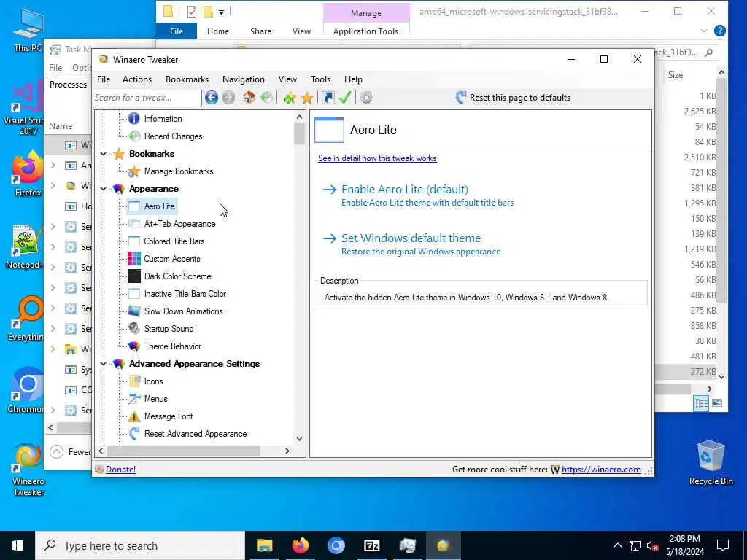Click the Custom Accents colorful icon

134,259
